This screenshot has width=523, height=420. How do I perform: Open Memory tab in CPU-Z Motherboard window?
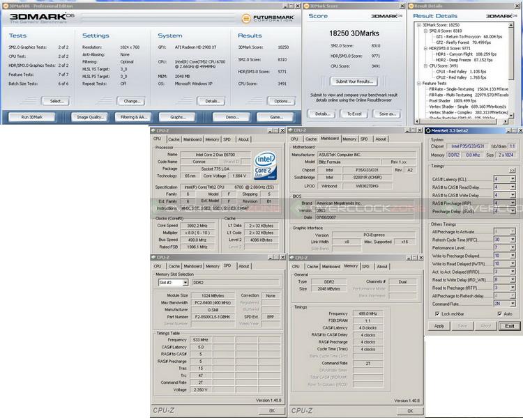pyautogui.click(x=349, y=139)
